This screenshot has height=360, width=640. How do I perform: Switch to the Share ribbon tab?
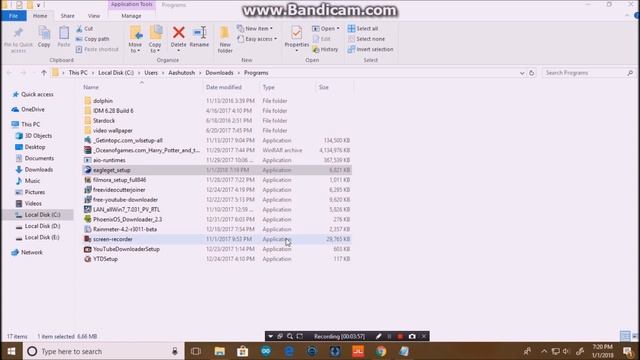pos(67,16)
